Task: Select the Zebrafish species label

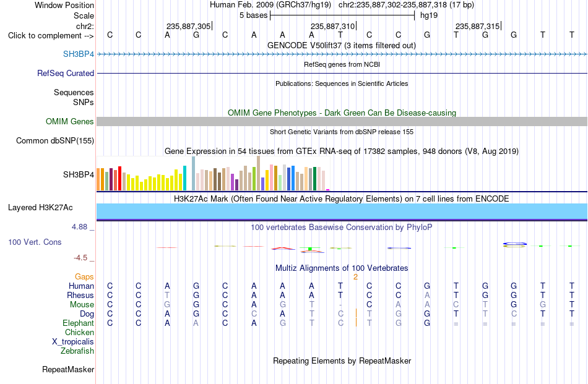Action: (77, 351)
